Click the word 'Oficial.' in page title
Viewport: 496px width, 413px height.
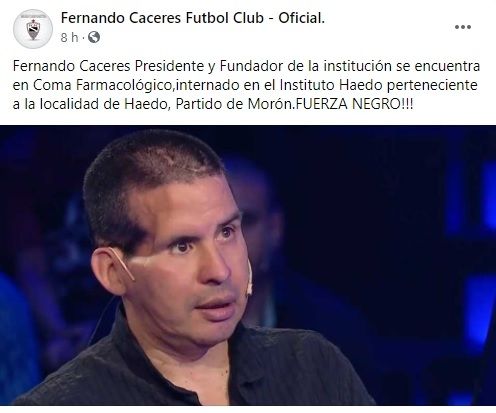pyautogui.click(x=302, y=18)
